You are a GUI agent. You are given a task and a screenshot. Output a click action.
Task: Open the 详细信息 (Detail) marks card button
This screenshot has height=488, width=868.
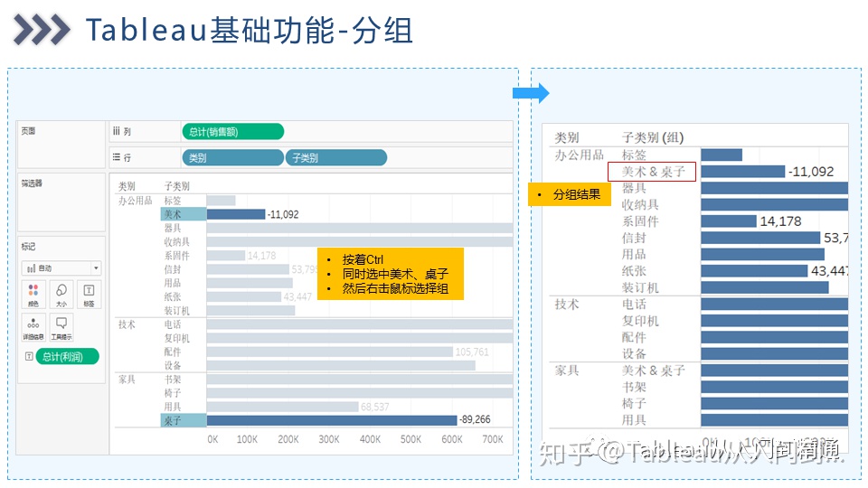click(x=33, y=327)
